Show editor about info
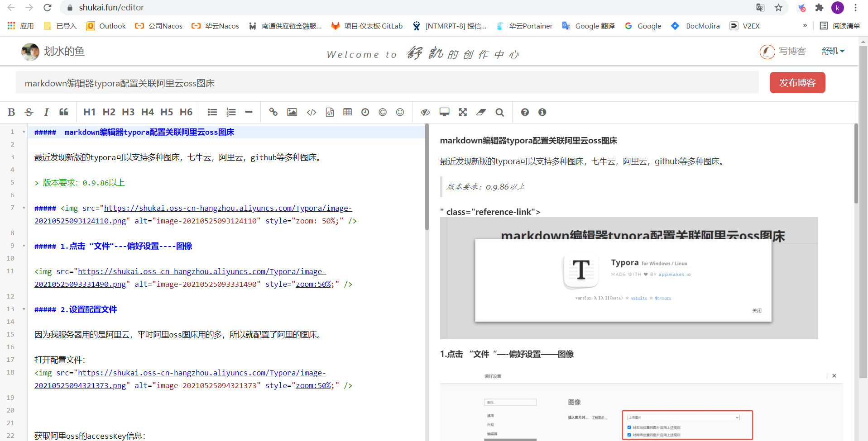This screenshot has width=868, height=441. (x=542, y=112)
